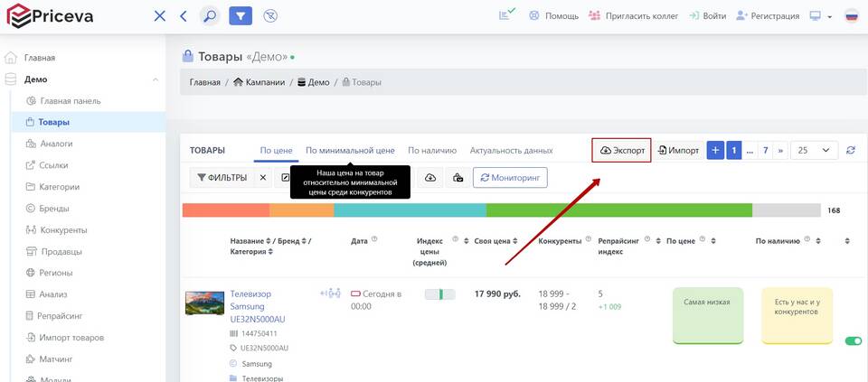The image size is (868, 382).
Task: Click the search magnifier icon in header
Action: (x=209, y=15)
